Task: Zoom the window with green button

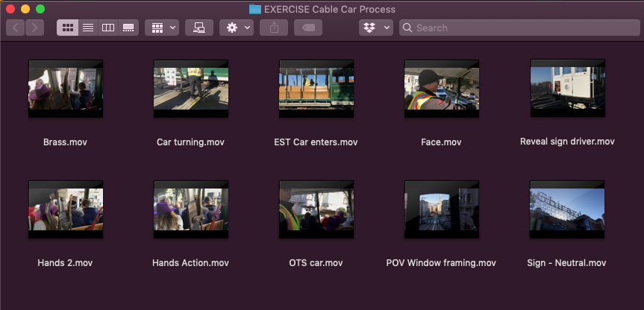Action: pos(40,9)
